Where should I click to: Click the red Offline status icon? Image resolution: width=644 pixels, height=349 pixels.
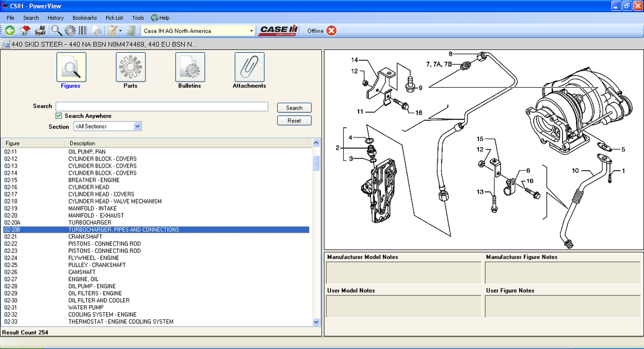331,31
